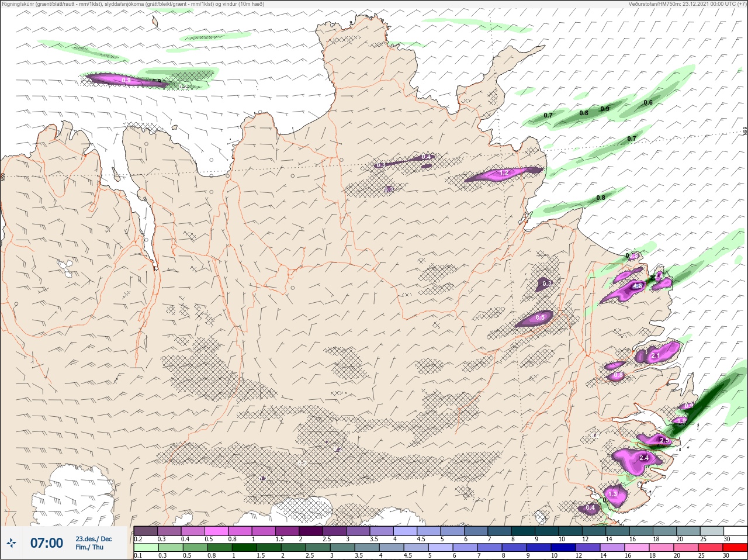Click the N99 label on the left edge
The height and width of the screenshot is (560, 748).
tap(3, 176)
